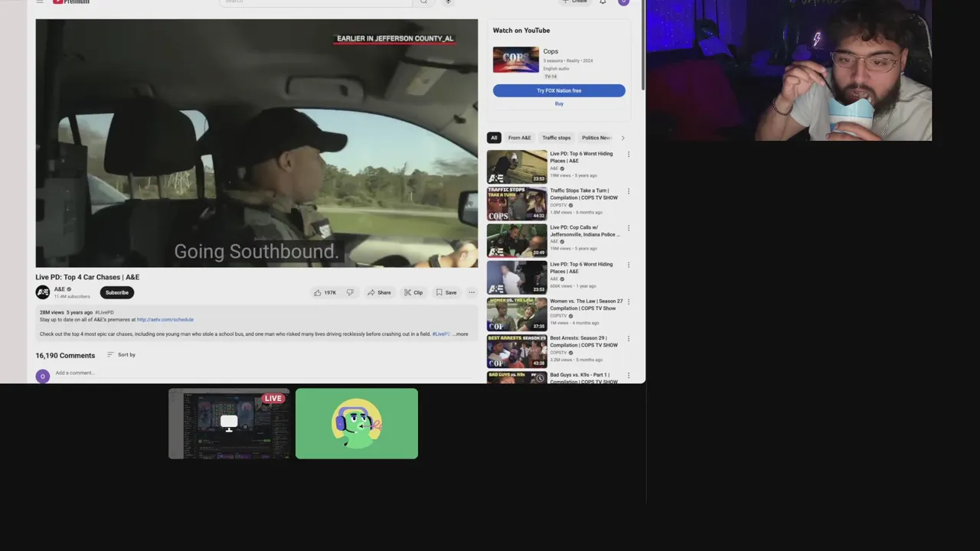Open the Bad Guys vs. K9s Part 1 title

[583, 378]
